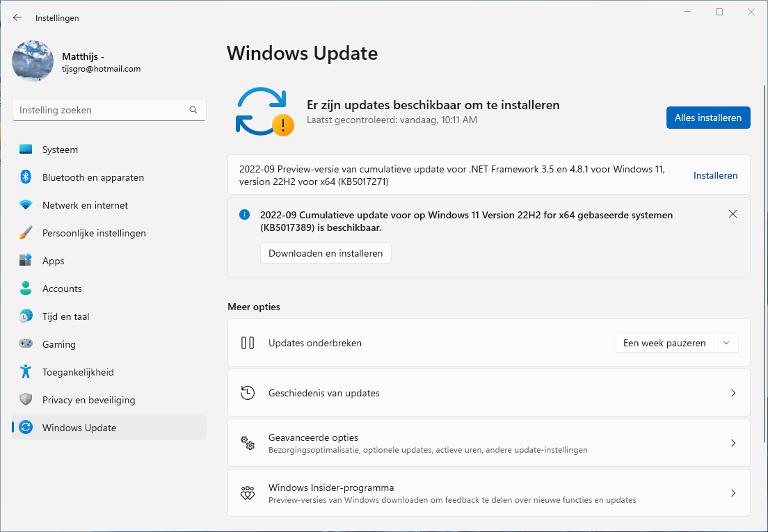
Task: Click the Systeem monitor icon in sidebar
Action: (x=26, y=150)
